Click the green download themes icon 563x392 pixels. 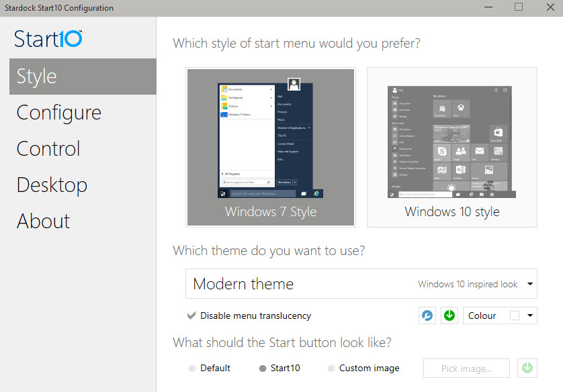pyautogui.click(x=449, y=315)
